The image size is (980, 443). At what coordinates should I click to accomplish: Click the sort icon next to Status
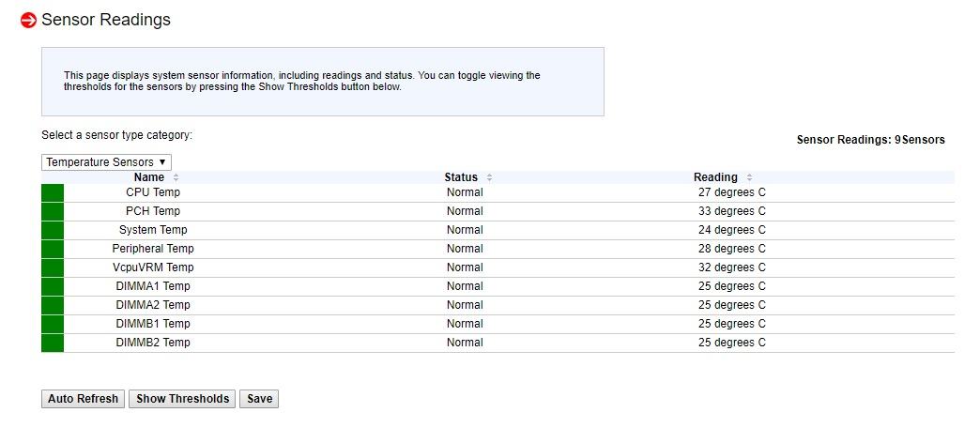point(489,177)
